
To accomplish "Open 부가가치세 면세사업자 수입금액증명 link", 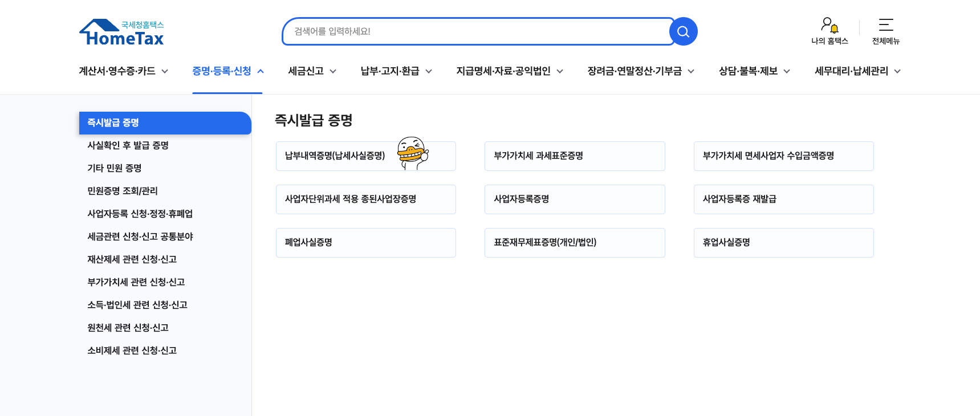I will tap(784, 156).
